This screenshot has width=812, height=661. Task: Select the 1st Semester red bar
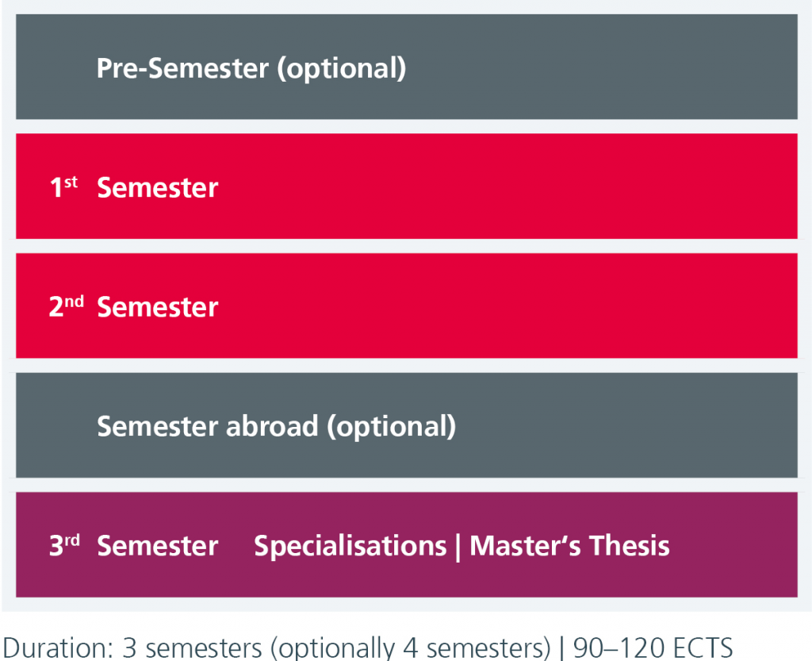[x=407, y=186]
